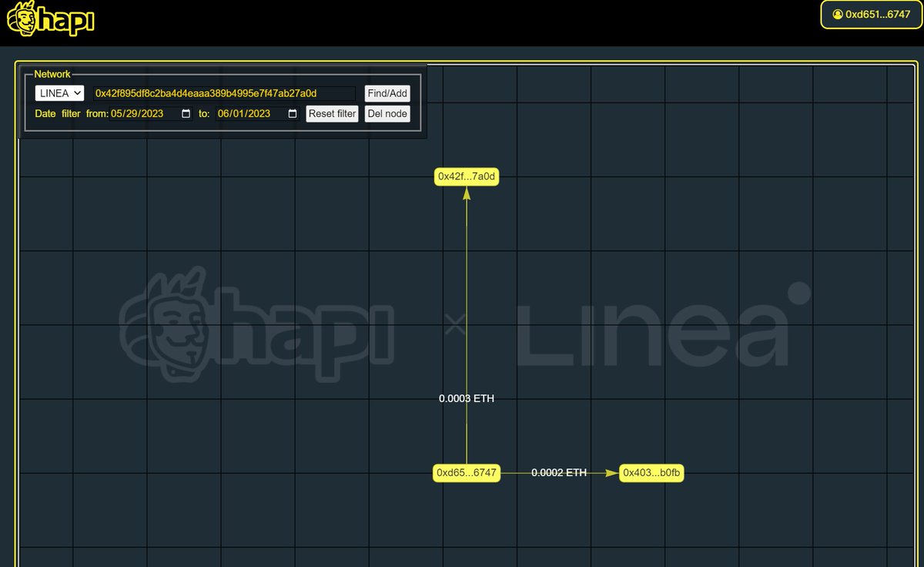Click the date filter to field 06/01/2023

click(x=258, y=113)
